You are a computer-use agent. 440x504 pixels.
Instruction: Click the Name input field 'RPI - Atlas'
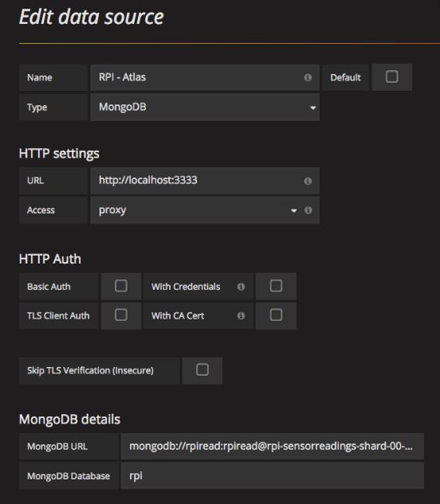(x=205, y=77)
